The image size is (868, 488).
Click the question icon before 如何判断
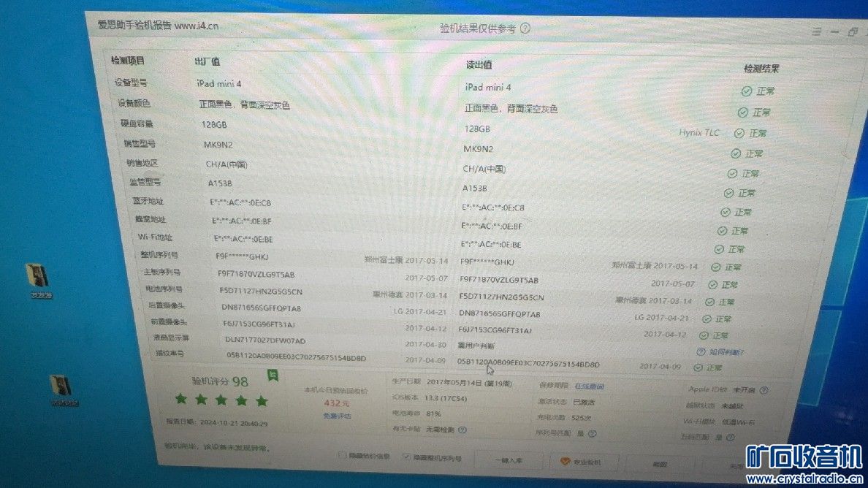point(701,352)
